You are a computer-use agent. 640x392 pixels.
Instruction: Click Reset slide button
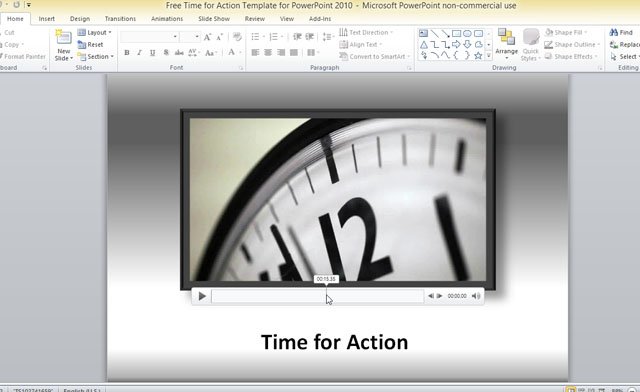(x=90, y=45)
